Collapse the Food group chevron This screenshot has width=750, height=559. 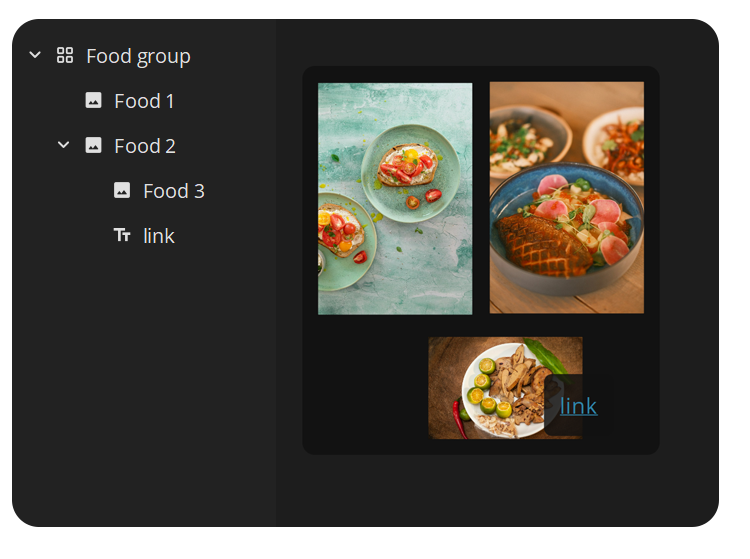(35, 55)
